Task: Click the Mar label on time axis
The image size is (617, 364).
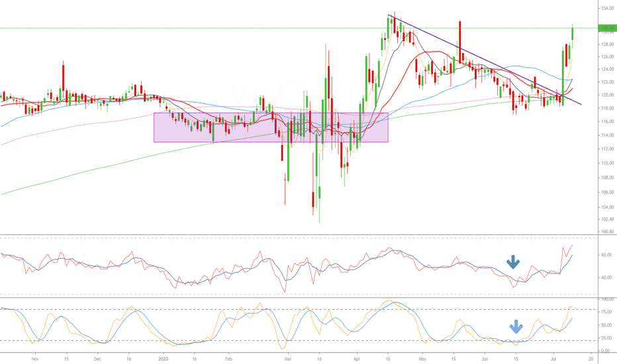Action: click(x=287, y=359)
